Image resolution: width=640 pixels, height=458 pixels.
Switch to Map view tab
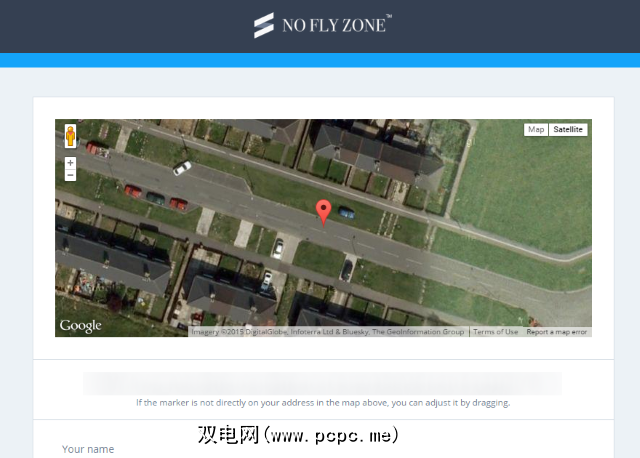point(536,129)
